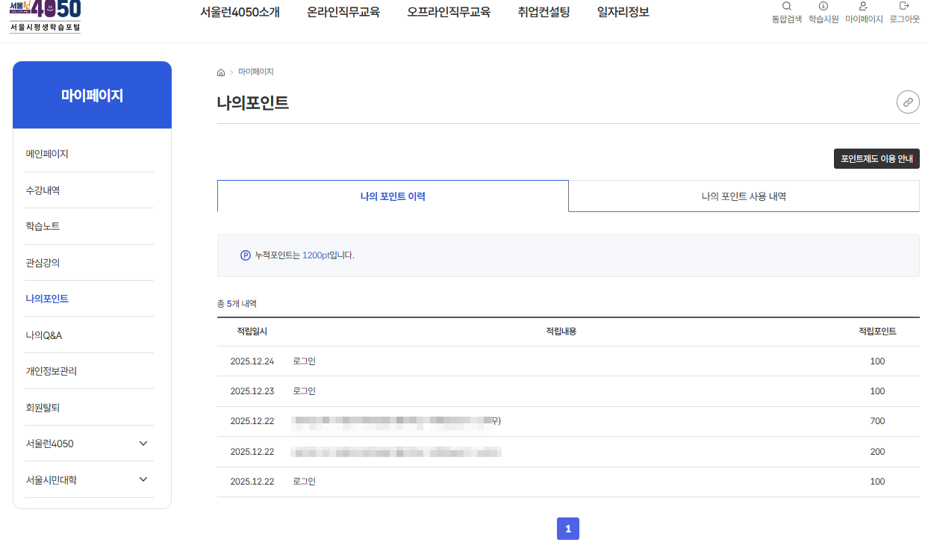Viewport: 928px width, 560px height.
Task: Switch to the 나의 포인트 사용 내역 tab
Action: click(744, 195)
